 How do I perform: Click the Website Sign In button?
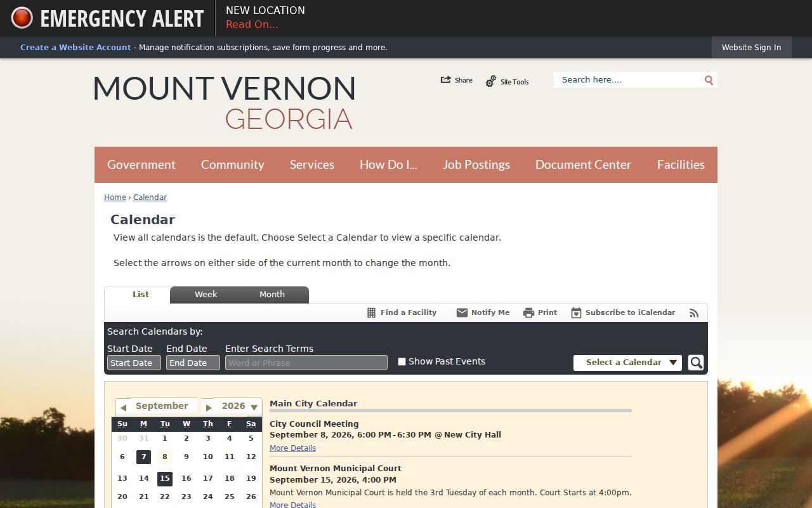(751, 48)
